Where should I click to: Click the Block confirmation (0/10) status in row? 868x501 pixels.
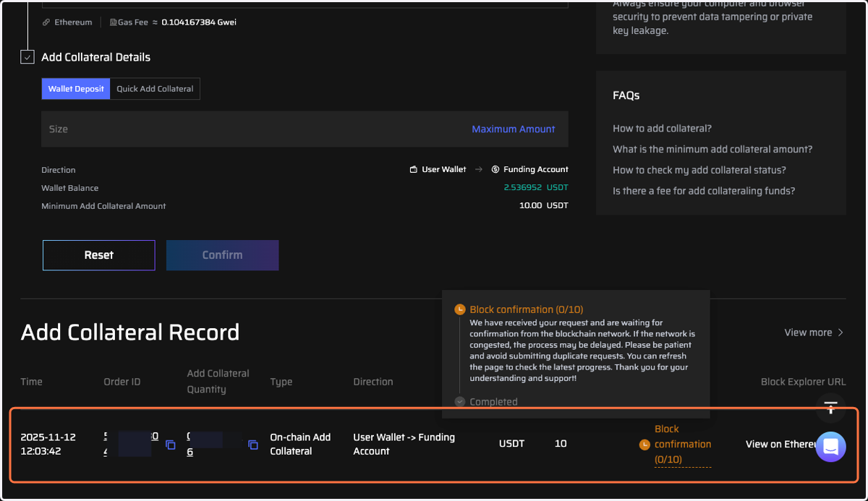tap(683, 444)
